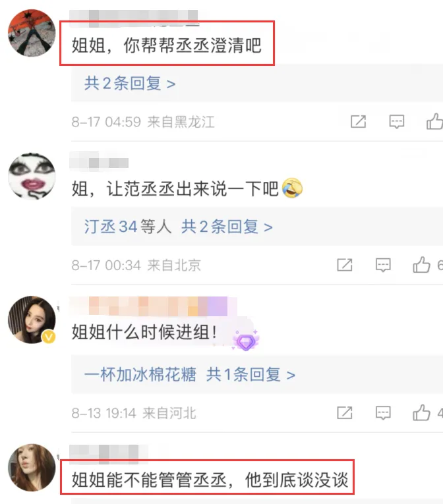Image resolution: width=443 pixels, height=504 pixels.
Task: Reply to the 19:14 Hebei comment
Action: coord(383,412)
